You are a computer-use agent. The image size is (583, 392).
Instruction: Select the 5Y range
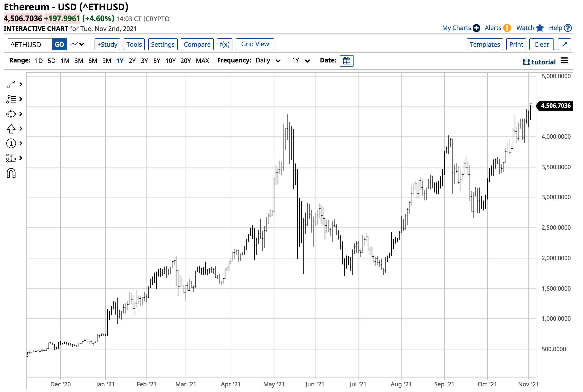pos(157,61)
